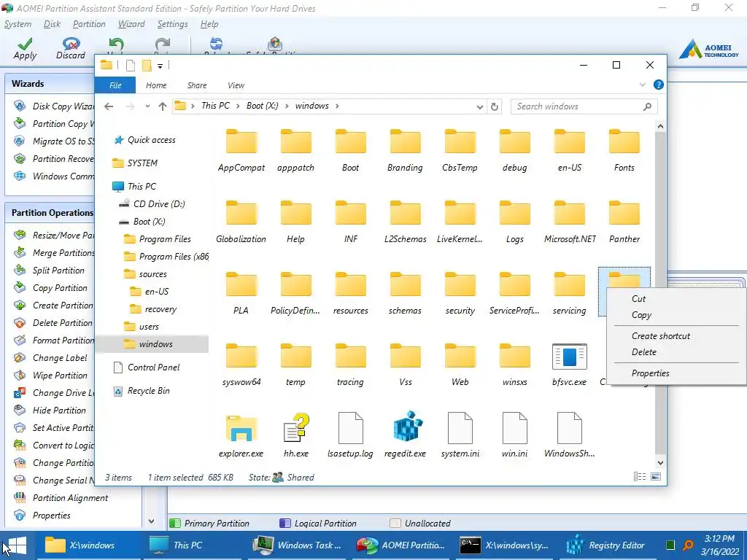Click the refresh button beside address bar

coord(495,106)
